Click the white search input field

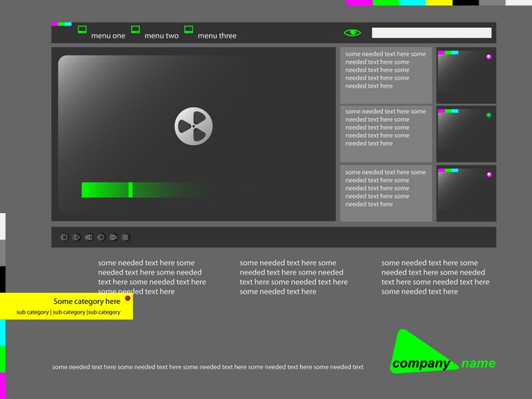click(432, 33)
